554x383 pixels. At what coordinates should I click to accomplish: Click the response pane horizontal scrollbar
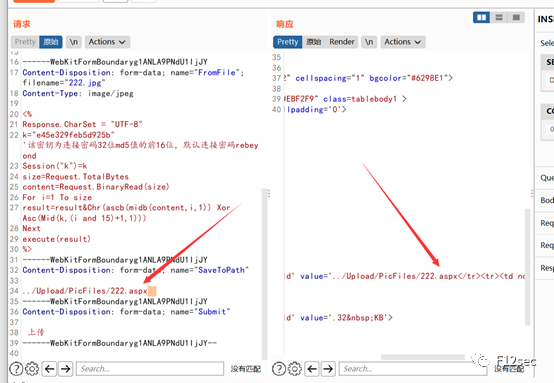[x=423, y=357]
